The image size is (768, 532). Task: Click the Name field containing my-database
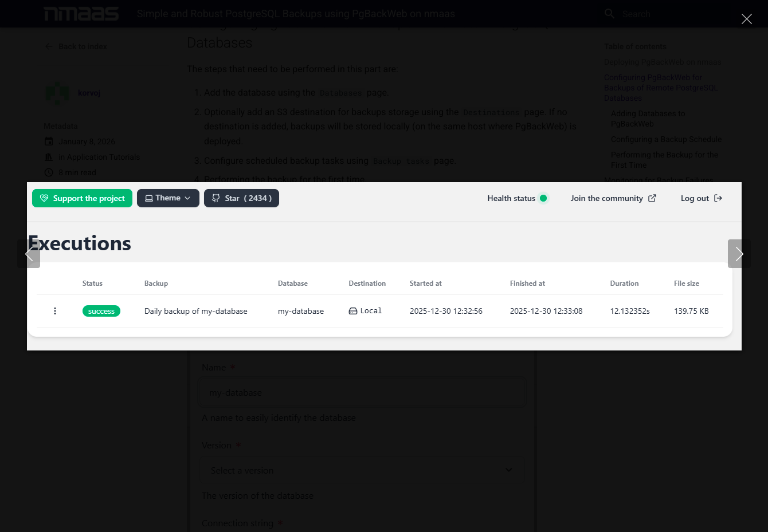pyautogui.click(x=362, y=392)
